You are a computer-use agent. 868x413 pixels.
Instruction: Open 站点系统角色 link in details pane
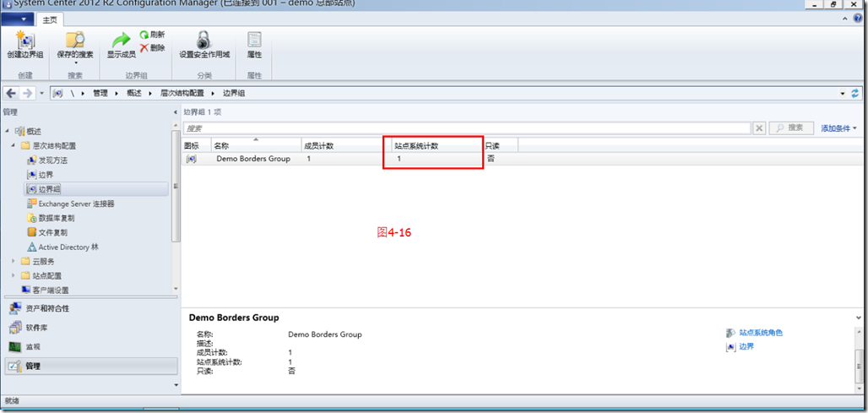(761, 333)
